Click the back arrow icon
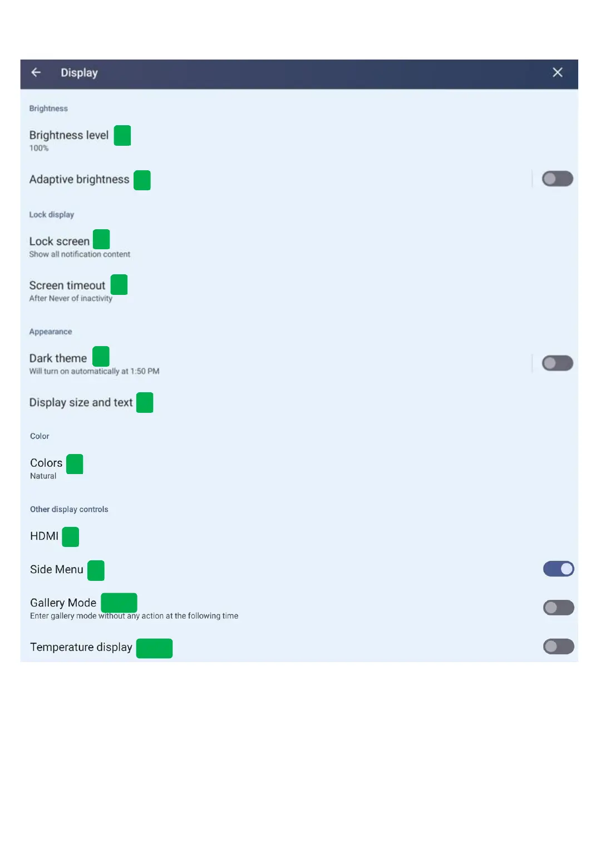 click(36, 73)
